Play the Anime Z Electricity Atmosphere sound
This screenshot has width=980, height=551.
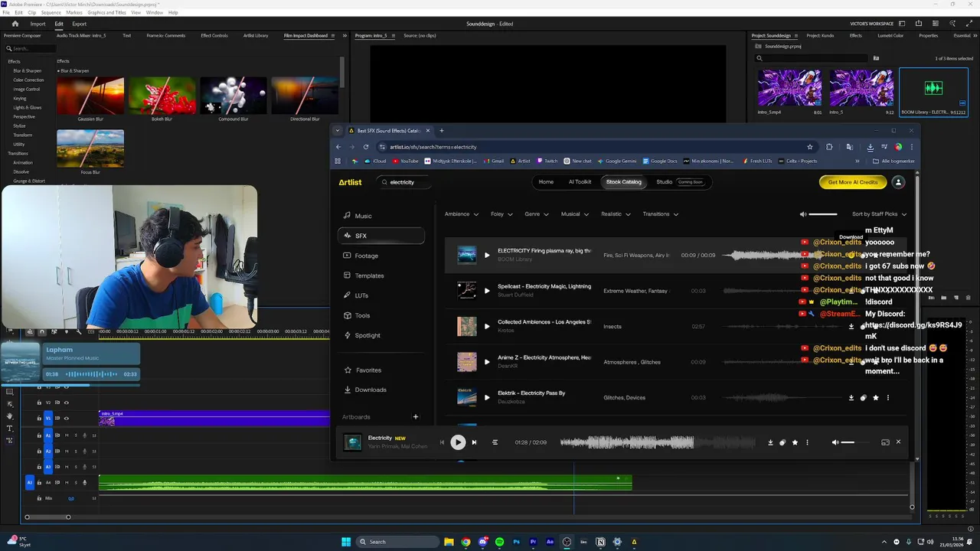(487, 362)
